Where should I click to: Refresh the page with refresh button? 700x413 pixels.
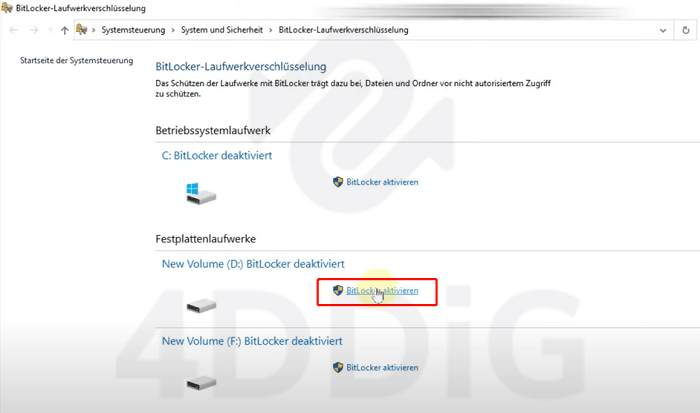click(x=686, y=30)
